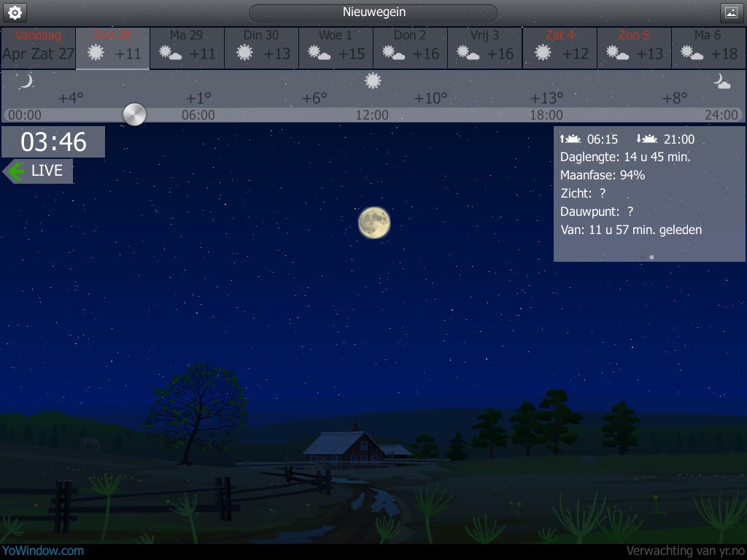Click the sun icon above 12:00
Viewport: 747px width, 560px height.
point(373,81)
